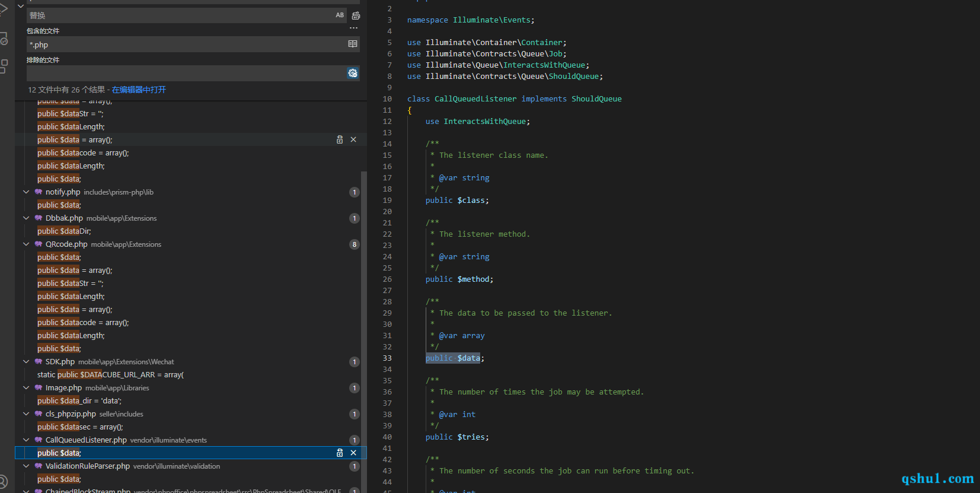
Task: Dismiss the hovered 'public $data = array();' result
Action: tap(353, 139)
